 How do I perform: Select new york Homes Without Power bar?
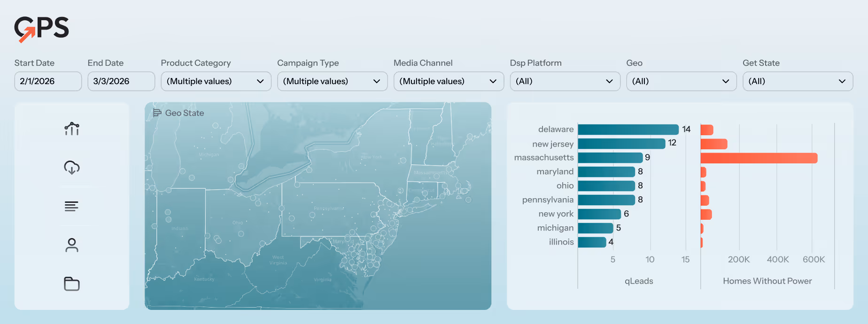(x=706, y=215)
